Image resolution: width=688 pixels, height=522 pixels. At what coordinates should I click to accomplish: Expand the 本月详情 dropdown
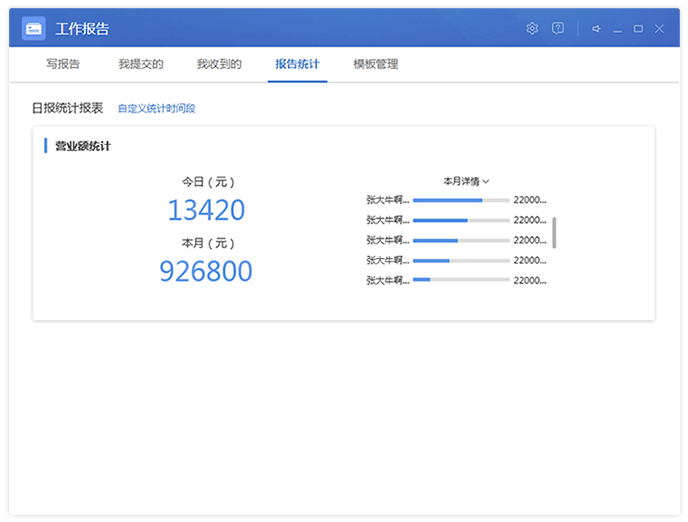pyautogui.click(x=466, y=181)
